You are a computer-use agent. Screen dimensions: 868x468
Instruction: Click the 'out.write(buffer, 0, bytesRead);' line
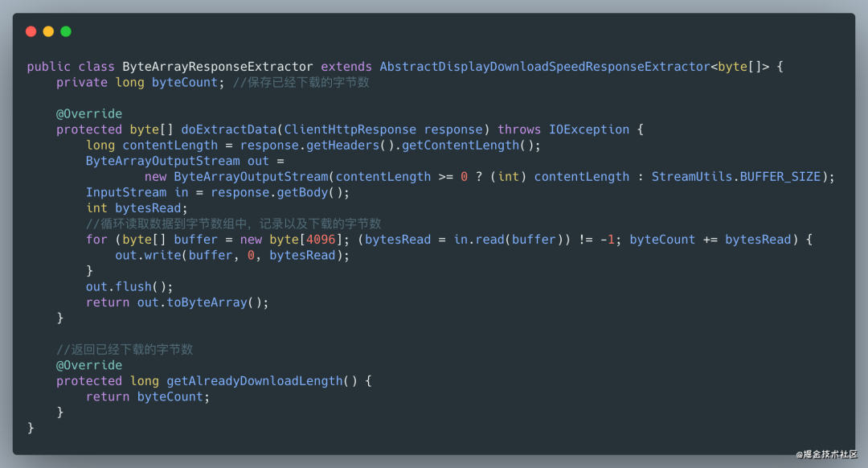click(232, 256)
